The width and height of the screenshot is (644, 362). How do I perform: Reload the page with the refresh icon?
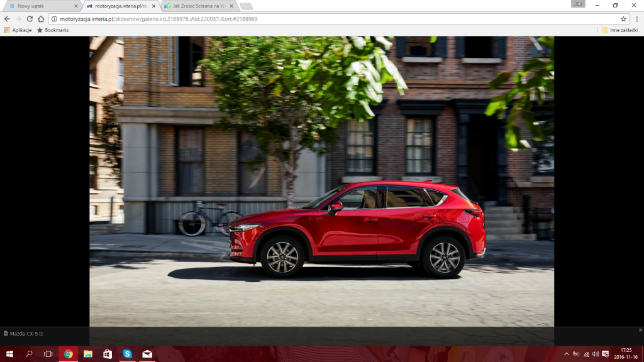click(x=30, y=19)
